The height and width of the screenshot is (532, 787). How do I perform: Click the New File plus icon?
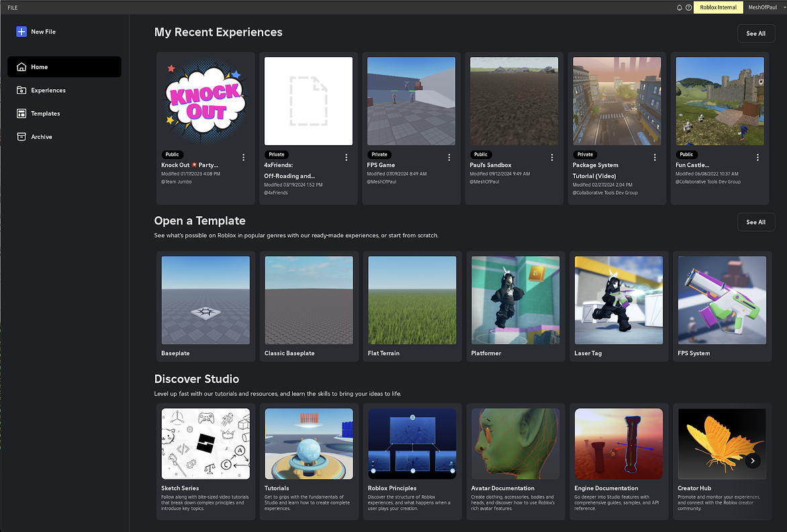(x=22, y=32)
